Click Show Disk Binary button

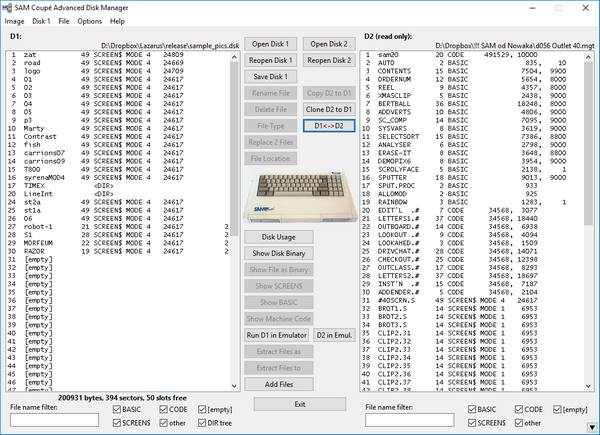[279, 253]
